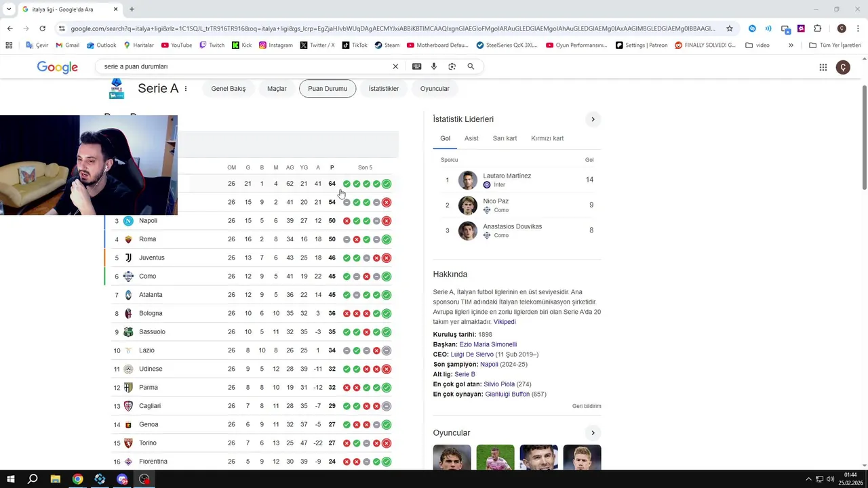Open Lautaro Martínez player entry
The width and height of the screenshot is (868, 488).
[x=517, y=180]
